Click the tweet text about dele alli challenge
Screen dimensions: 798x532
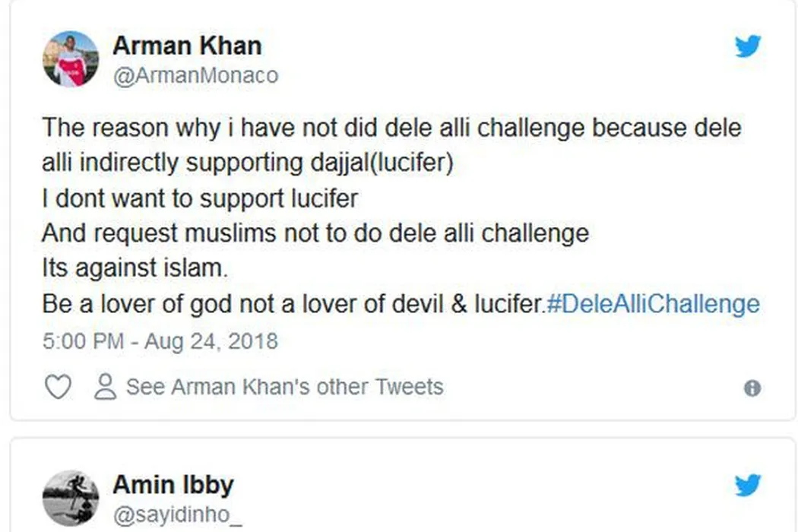pos(391,128)
